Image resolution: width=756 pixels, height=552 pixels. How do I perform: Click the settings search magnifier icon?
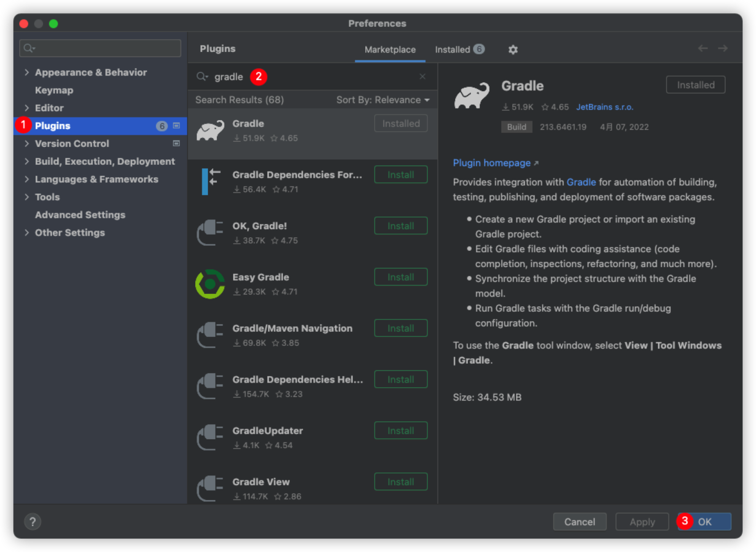point(29,48)
